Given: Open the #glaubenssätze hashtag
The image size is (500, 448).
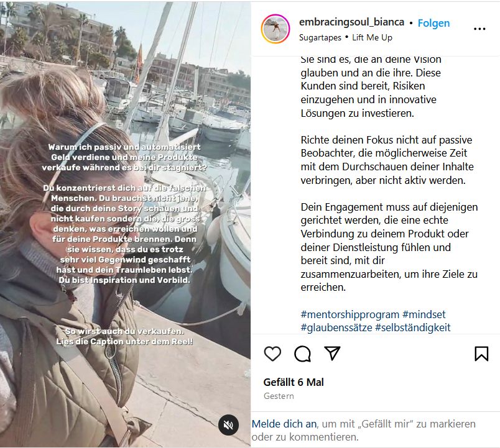Looking at the screenshot, I should pos(336,327).
